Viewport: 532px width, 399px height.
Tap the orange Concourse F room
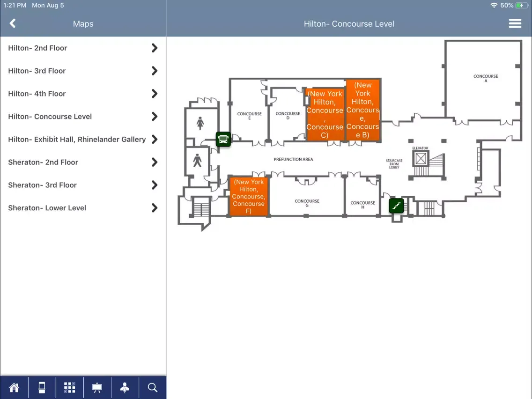tap(249, 196)
